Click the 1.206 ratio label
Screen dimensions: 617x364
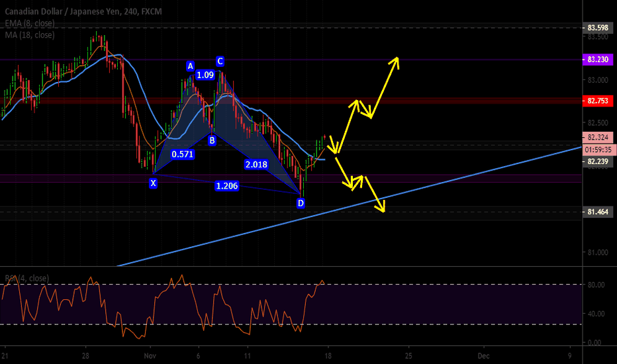coord(226,187)
